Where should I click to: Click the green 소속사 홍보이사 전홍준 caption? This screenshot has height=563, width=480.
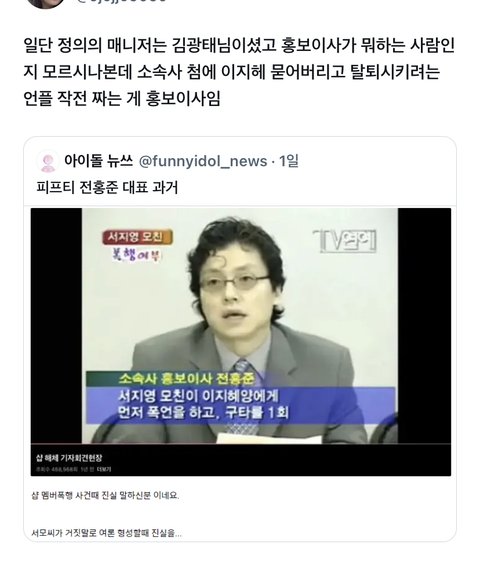(187, 378)
